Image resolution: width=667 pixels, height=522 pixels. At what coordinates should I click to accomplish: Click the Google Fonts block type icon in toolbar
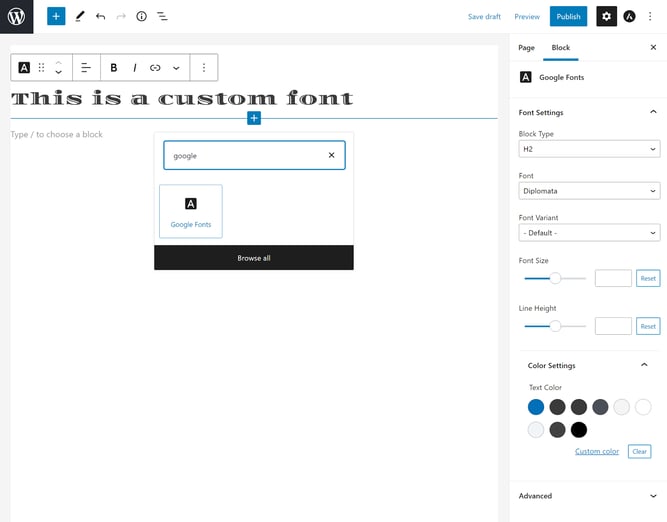[24, 68]
